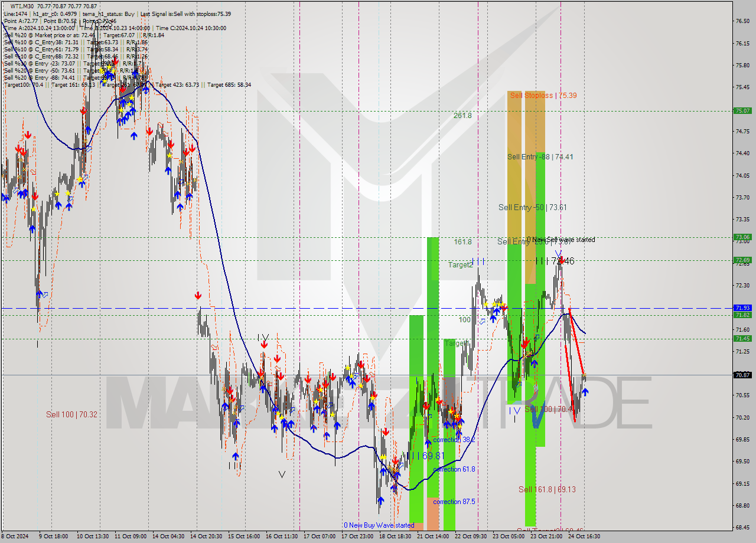Click the '161.8' label above Target2
Screen dimensions: 756x543
point(462,242)
